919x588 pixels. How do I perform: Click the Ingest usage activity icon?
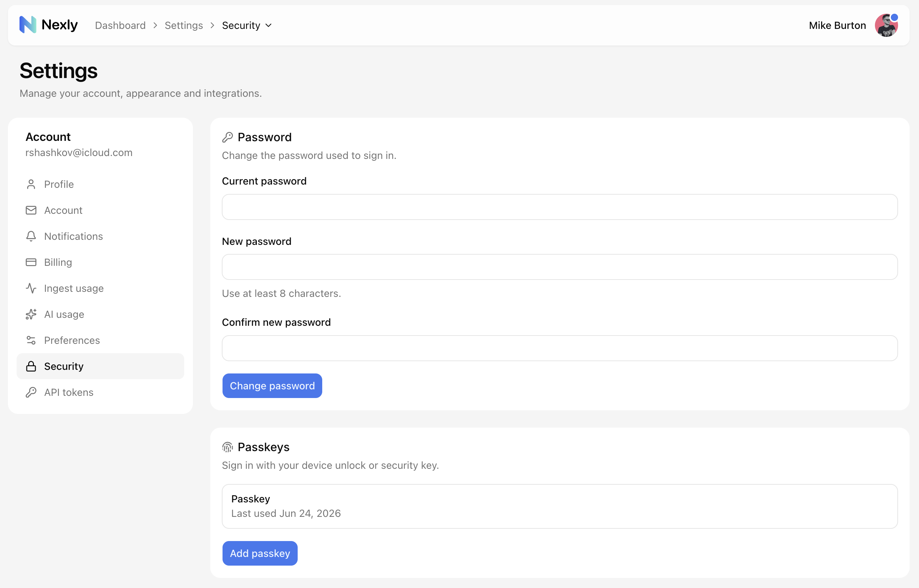31,288
